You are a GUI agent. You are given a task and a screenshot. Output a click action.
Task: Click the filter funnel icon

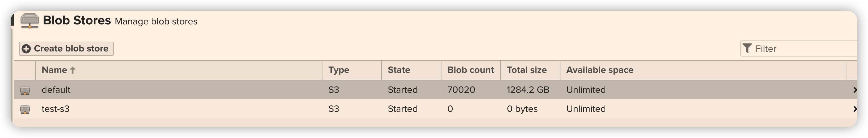(x=747, y=49)
